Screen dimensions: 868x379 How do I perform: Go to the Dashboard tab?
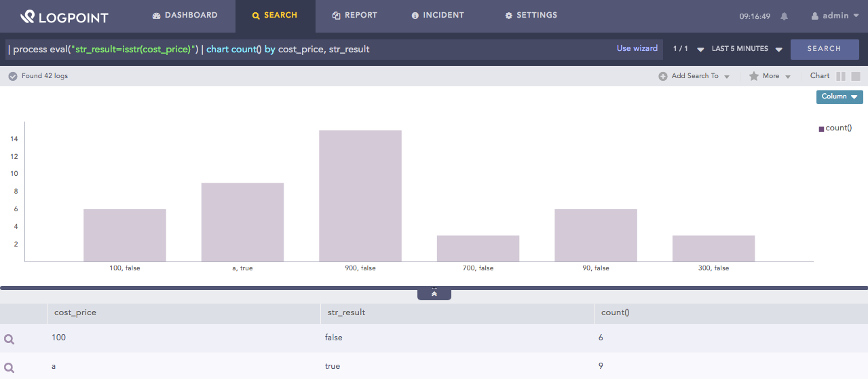[185, 15]
